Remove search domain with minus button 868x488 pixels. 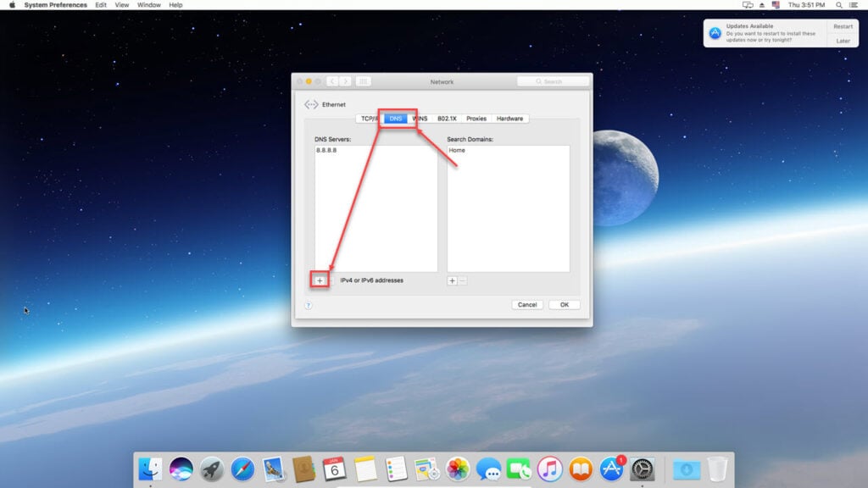coord(462,281)
